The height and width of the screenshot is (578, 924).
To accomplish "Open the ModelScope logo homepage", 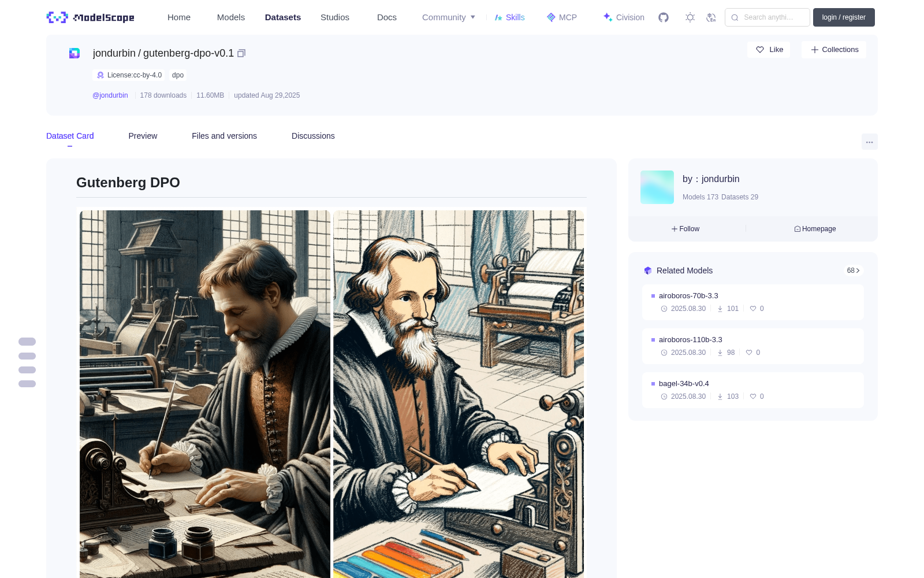I will [x=91, y=17].
